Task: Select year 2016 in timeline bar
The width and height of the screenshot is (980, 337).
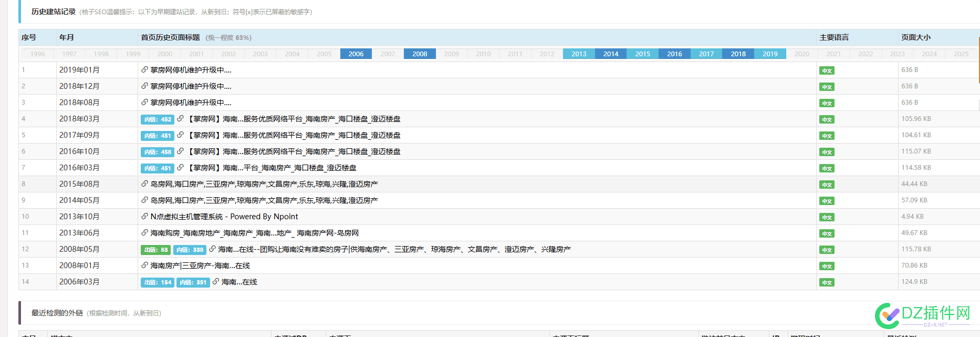Action: pos(674,54)
